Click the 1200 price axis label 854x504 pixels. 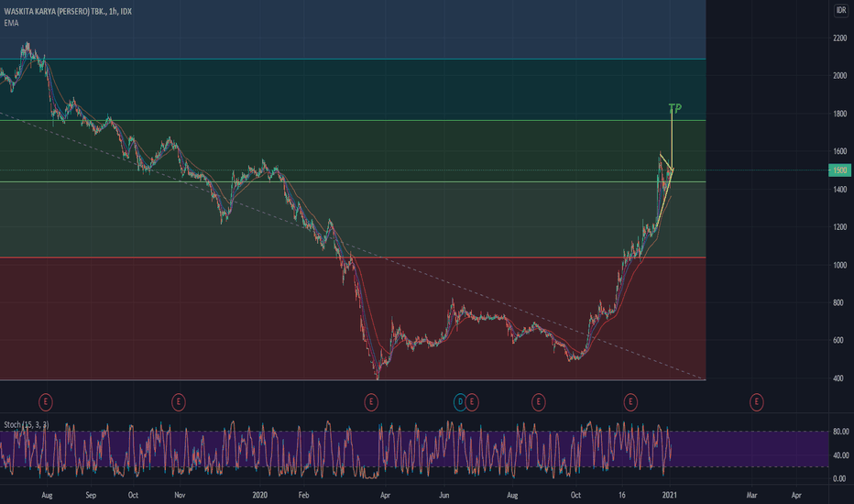tap(840, 227)
